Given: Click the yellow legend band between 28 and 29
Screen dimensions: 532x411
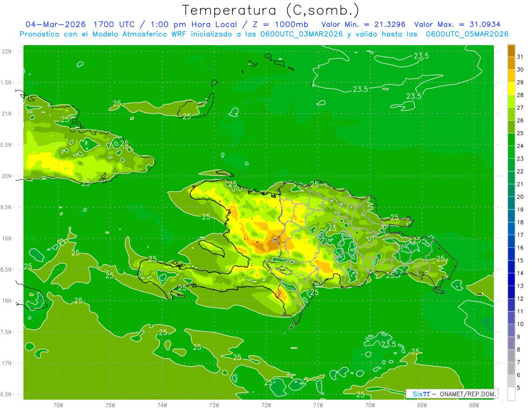Looking at the screenshot, I should click(x=511, y=89).
